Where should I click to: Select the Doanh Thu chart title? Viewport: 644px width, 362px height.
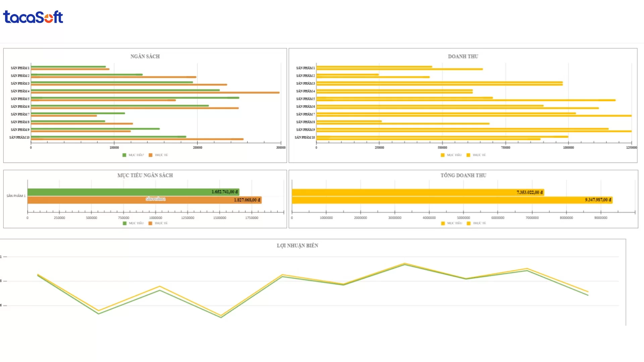463,56
